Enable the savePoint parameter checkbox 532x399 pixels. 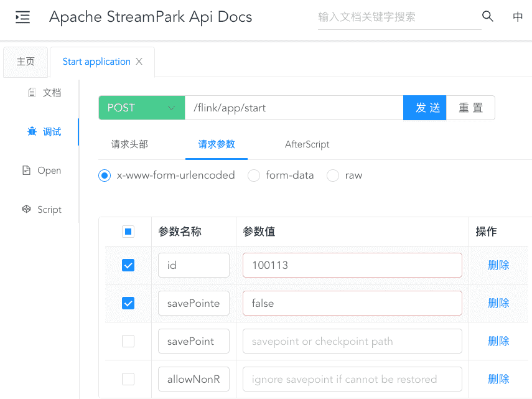[x=128, y=341]
